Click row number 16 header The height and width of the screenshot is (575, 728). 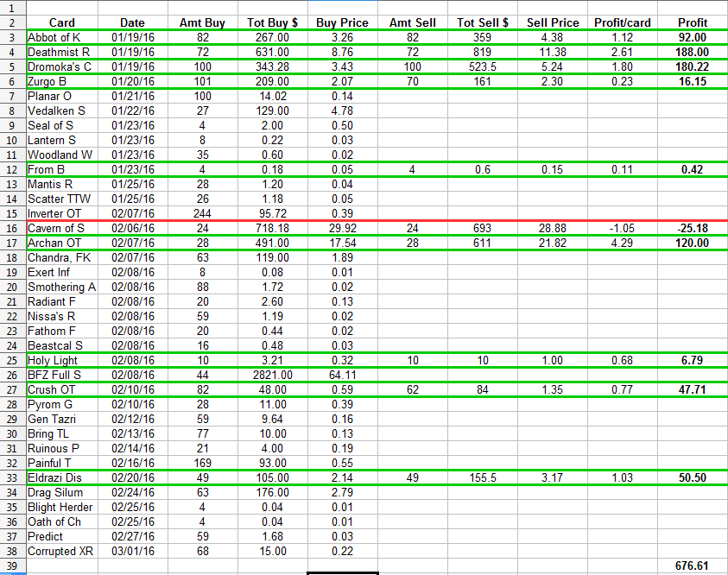coord(13,228)
